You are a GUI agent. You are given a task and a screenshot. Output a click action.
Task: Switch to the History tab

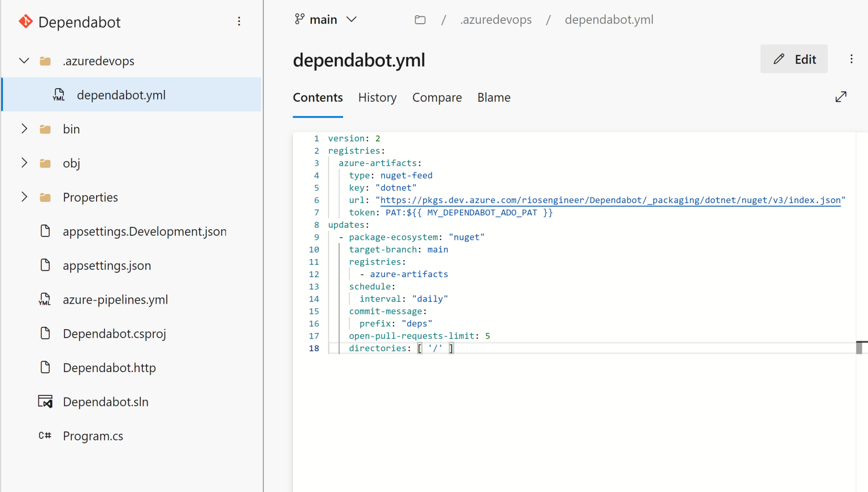pos(377,97)
